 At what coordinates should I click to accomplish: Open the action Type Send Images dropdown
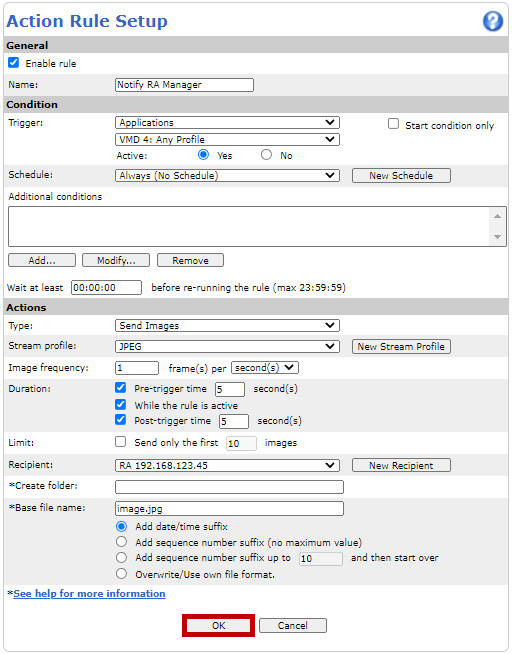[227, 326]
